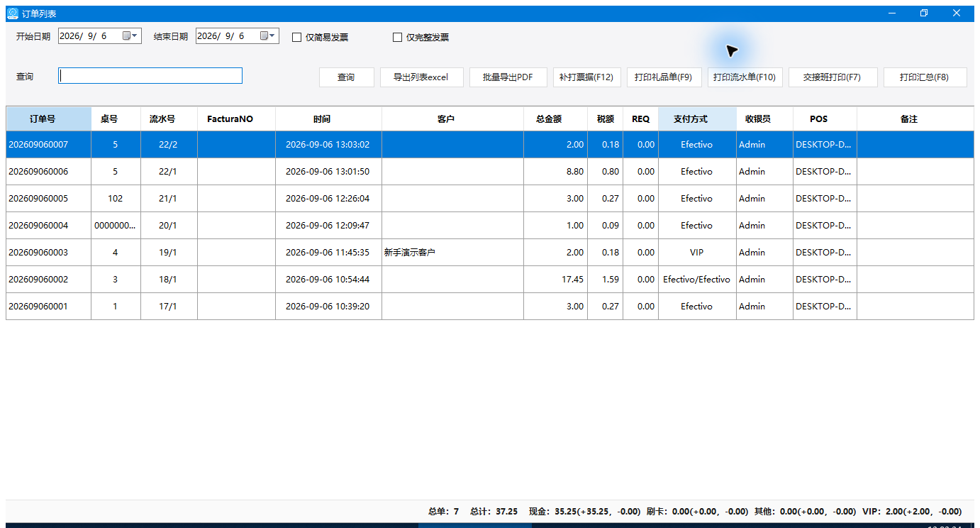Select order 202609060007 row
Image resolution: width=980 pixels, height=528 pixels.
coord(490,145)
